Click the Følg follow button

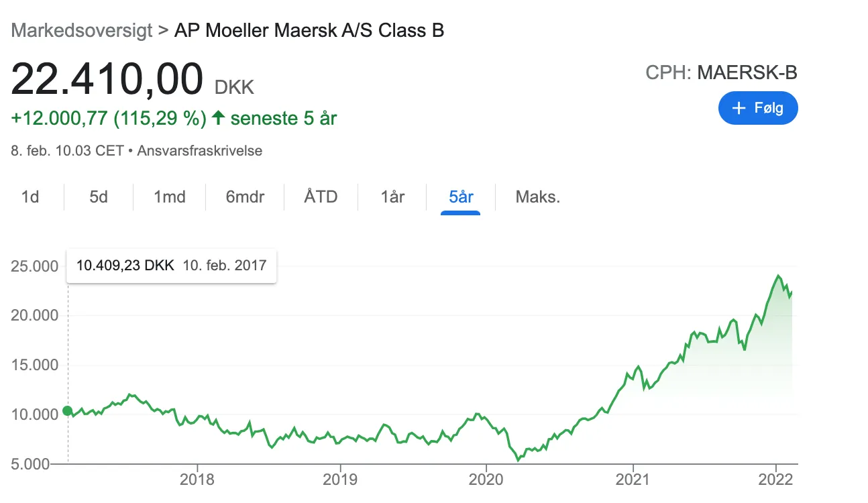757,108
